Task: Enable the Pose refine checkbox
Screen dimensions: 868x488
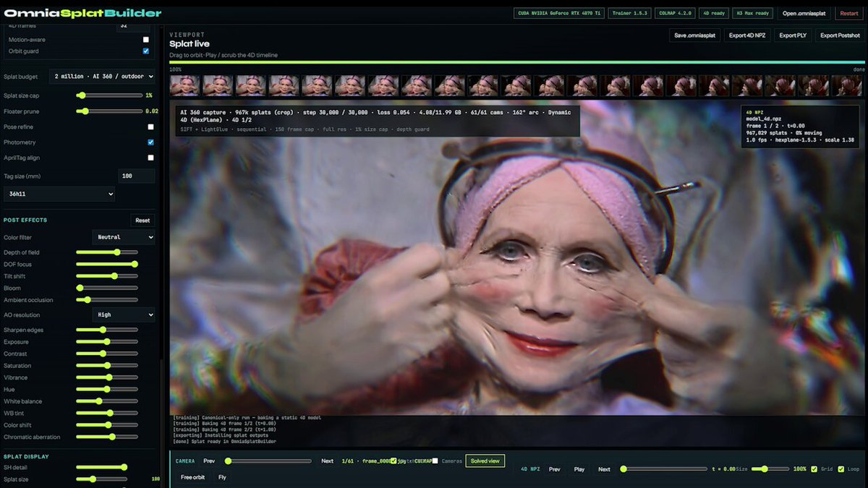Action: coord(150,127)
